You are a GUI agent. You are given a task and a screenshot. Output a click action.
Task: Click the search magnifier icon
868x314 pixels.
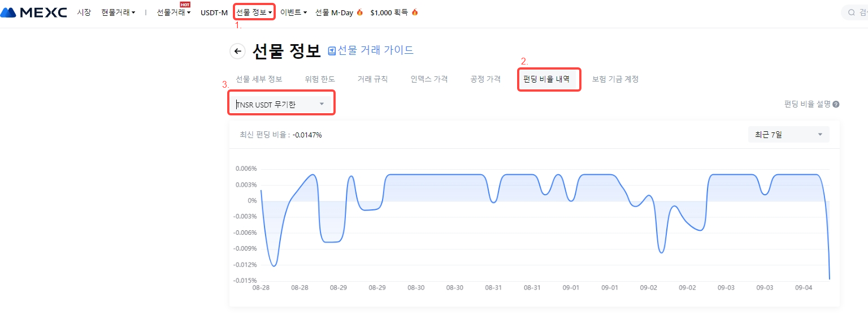(x=852, y=12)
